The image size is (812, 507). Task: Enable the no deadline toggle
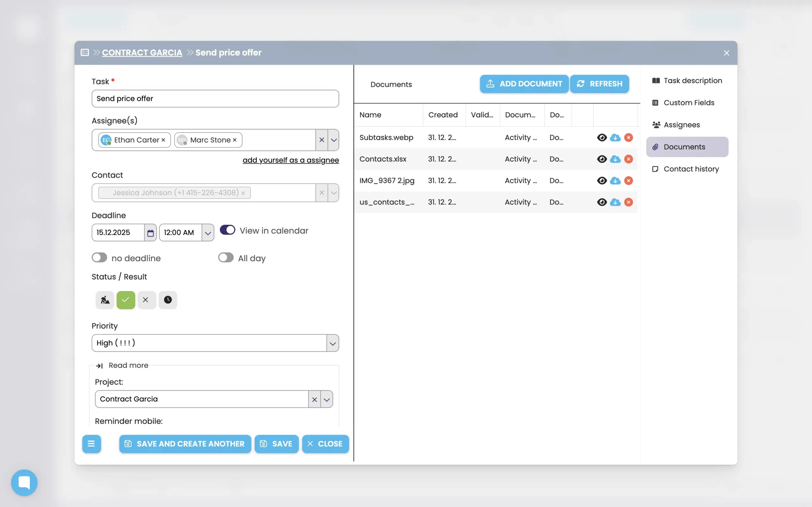coord(99,258)
